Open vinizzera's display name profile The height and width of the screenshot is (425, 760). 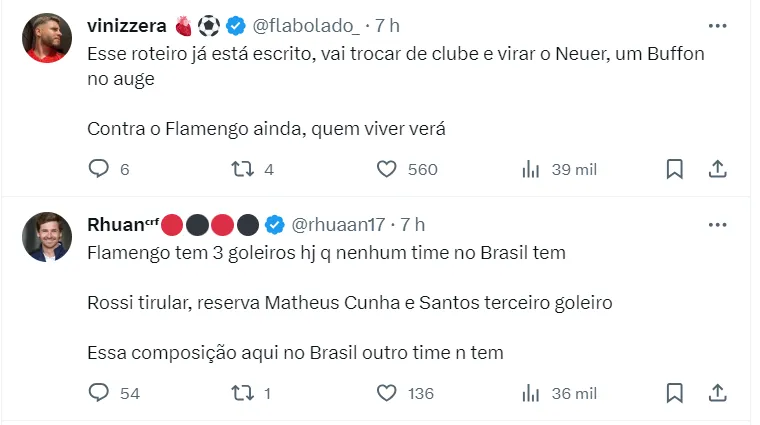point(127,25)
